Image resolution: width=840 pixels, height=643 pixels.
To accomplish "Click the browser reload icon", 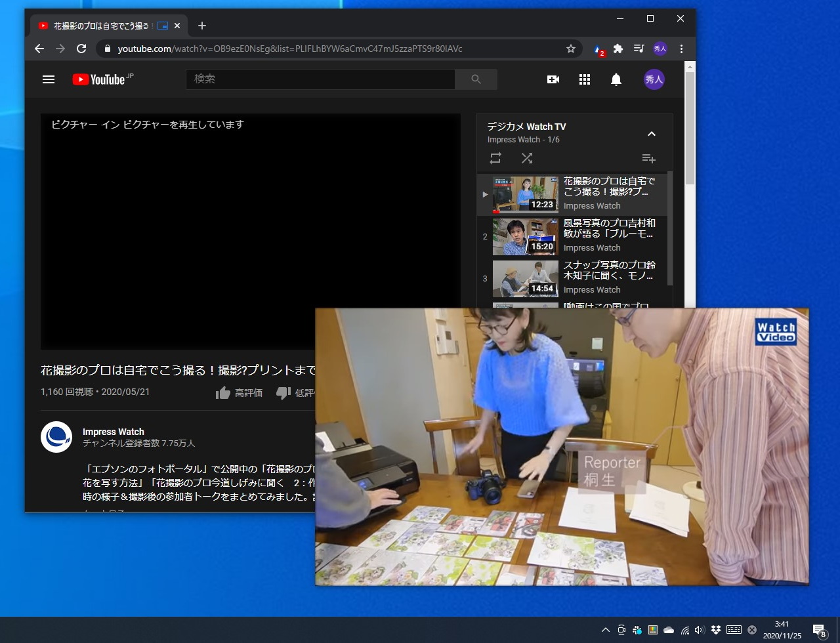I will click(x=81, y=49).
